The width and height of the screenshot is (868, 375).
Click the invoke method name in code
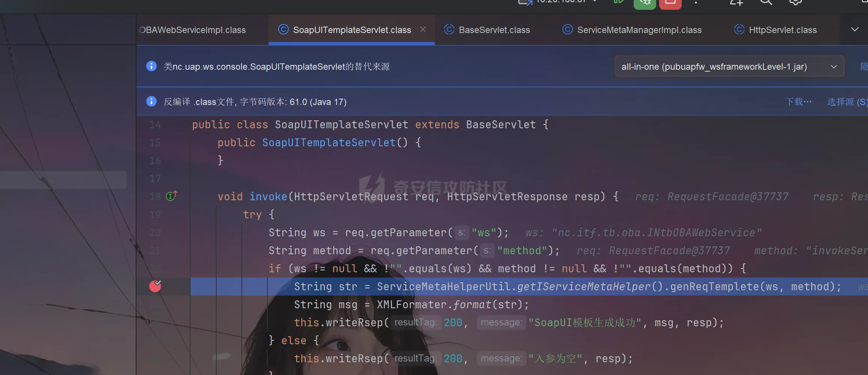pos(268,196)
